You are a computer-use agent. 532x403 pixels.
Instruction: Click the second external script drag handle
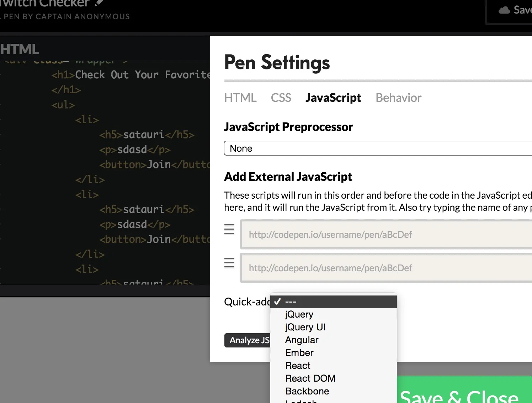coord(229,262)
